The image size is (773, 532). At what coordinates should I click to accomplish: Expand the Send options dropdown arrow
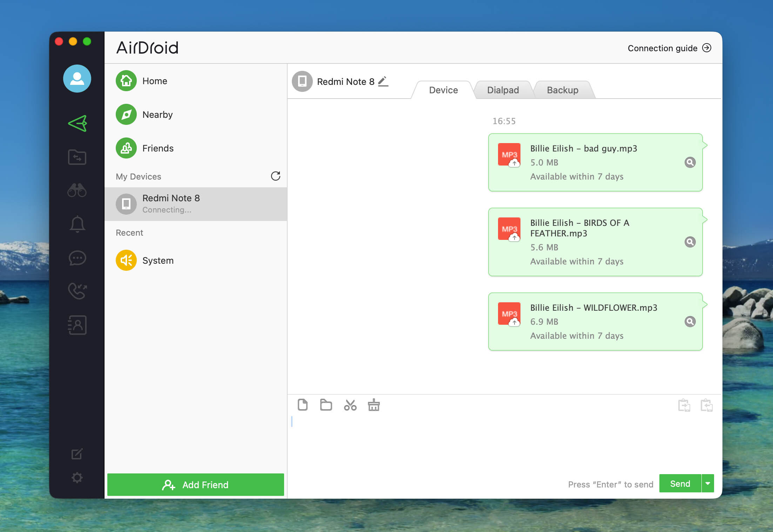click(708, 484)
